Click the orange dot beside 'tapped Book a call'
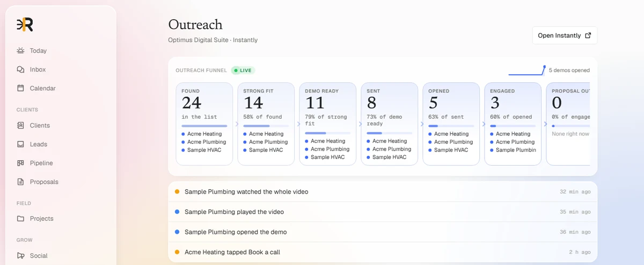This screenshot has height=265, width=644. pyautogui.click(x=177, y=252)
